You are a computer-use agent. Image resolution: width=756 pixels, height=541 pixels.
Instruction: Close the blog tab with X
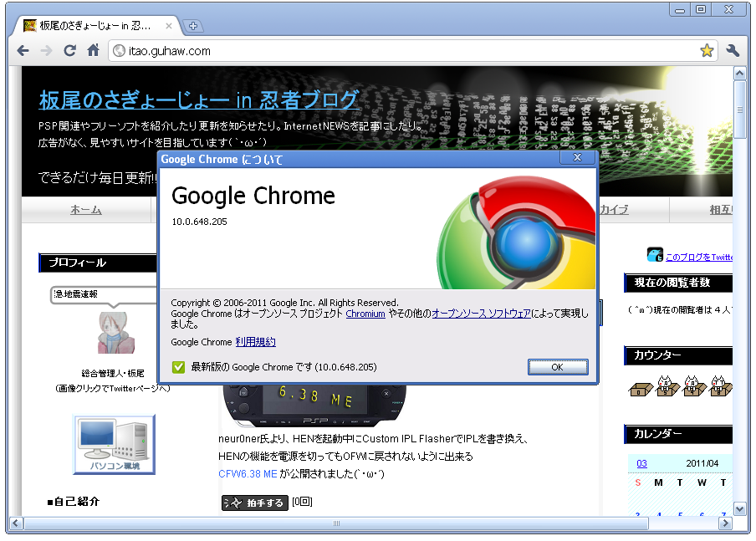pos(169,26)
